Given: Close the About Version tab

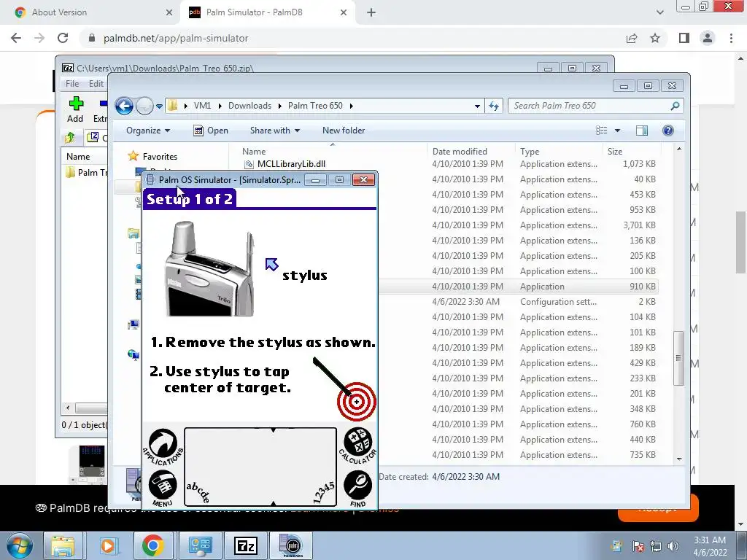Looking at the screenshot, I should point(169,12).
